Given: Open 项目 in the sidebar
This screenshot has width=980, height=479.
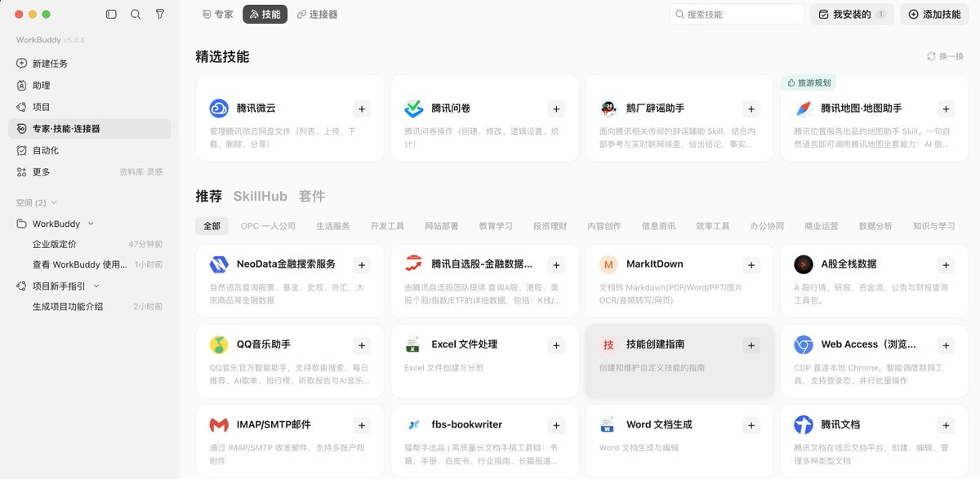Looking at the screenshot, I should 89,107.
